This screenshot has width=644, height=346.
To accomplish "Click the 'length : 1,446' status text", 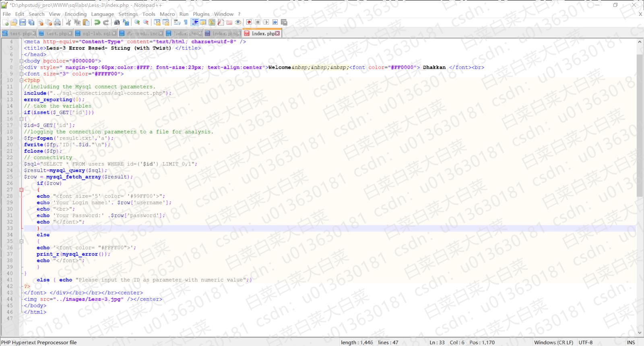I will click(357, 342).
